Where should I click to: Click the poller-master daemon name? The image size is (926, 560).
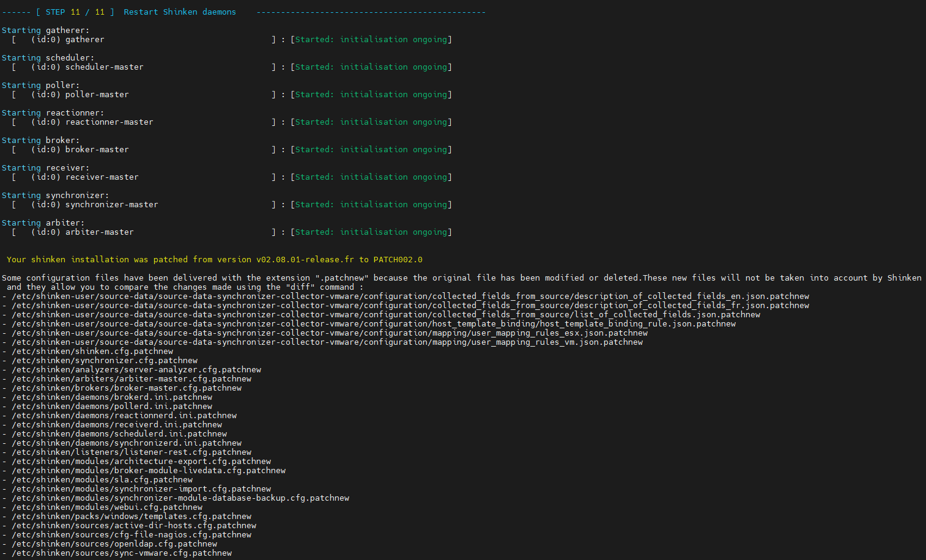97,95
